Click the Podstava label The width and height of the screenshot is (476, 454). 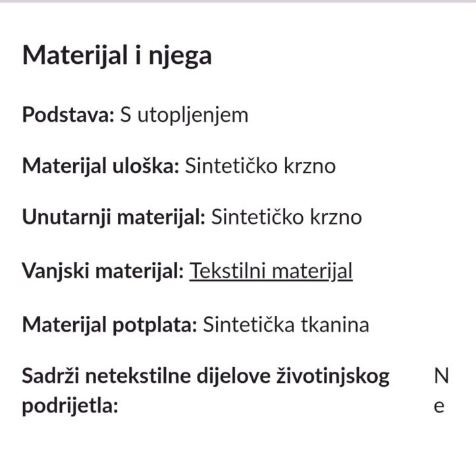[68, 114]
